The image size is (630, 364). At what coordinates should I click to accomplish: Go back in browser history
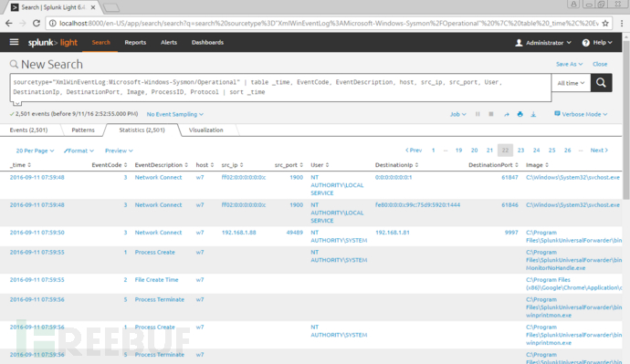click(9, 24)
